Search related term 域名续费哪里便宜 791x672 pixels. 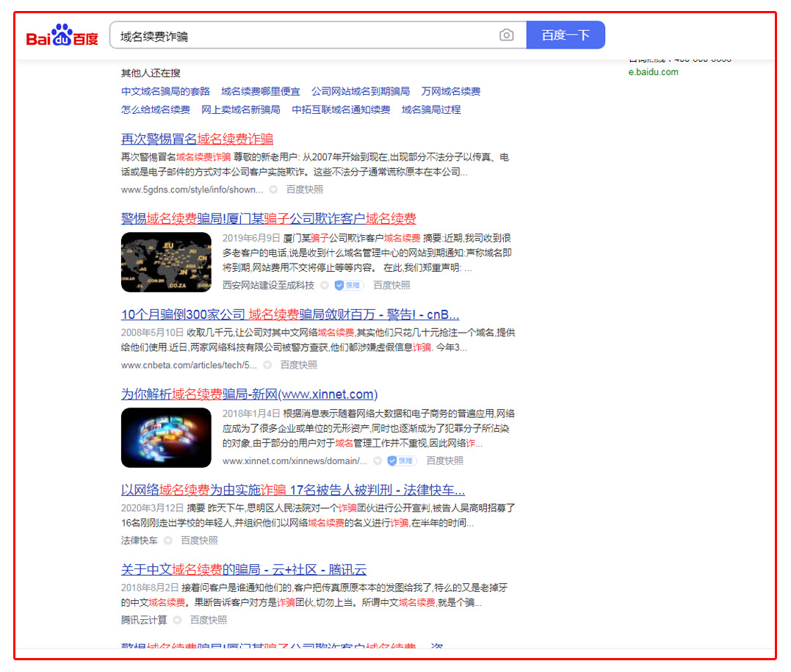260,91
